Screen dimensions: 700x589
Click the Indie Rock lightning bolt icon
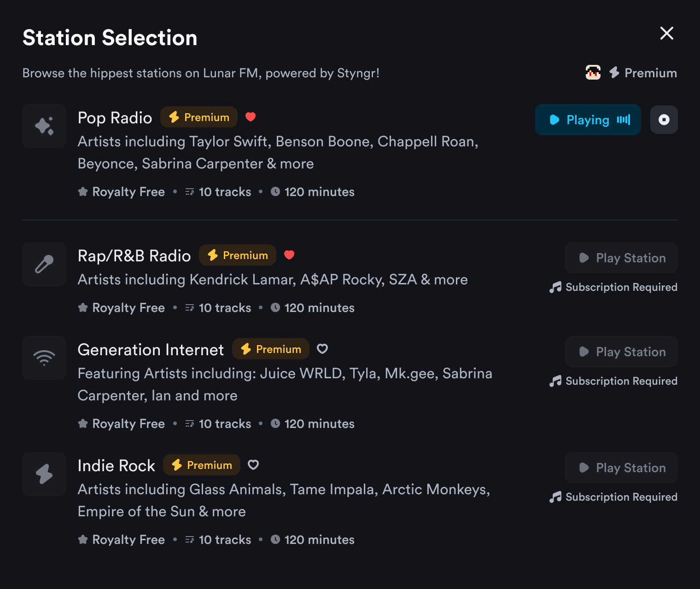pos(44,474)
